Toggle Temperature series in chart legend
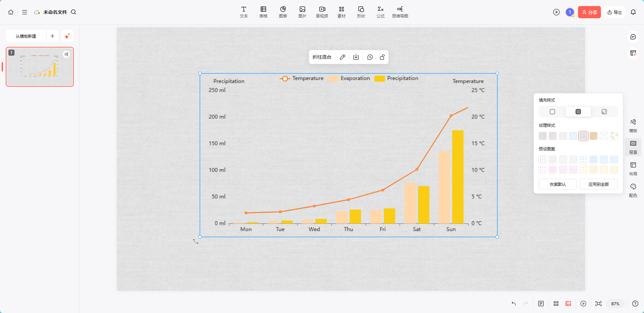Screen dimensions: 644x313 301,78
